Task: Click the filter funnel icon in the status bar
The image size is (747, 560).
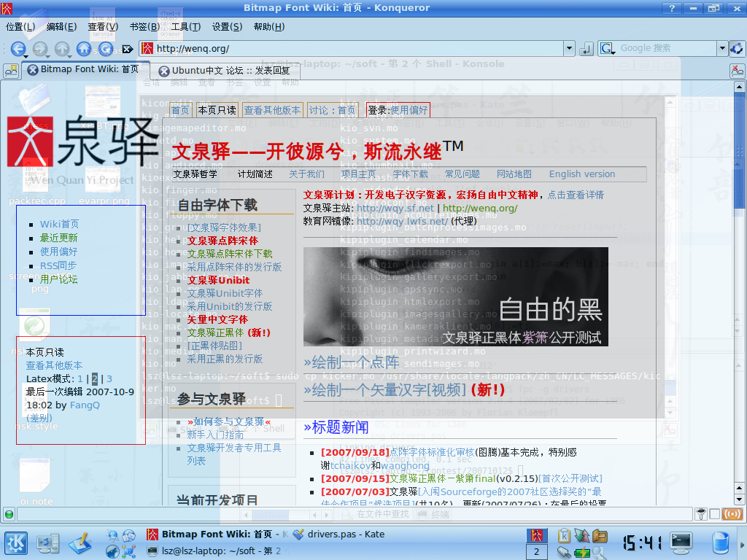Action: pos(700,514)
